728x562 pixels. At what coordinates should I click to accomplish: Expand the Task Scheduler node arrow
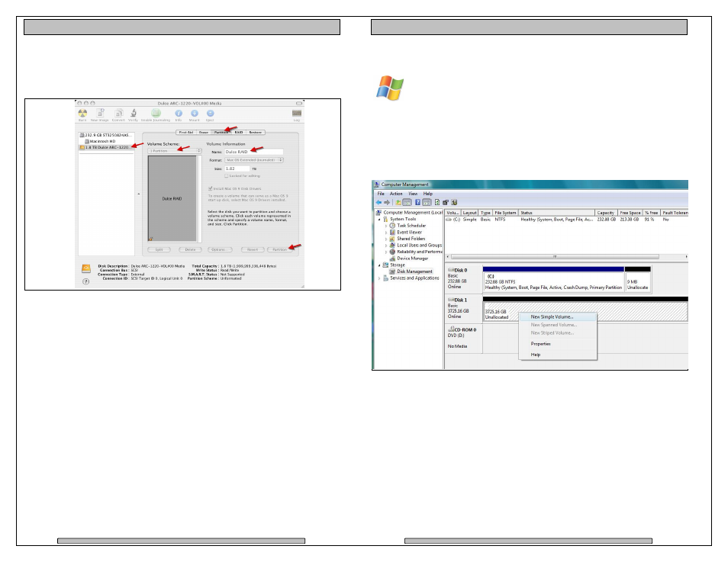point(386,226)
